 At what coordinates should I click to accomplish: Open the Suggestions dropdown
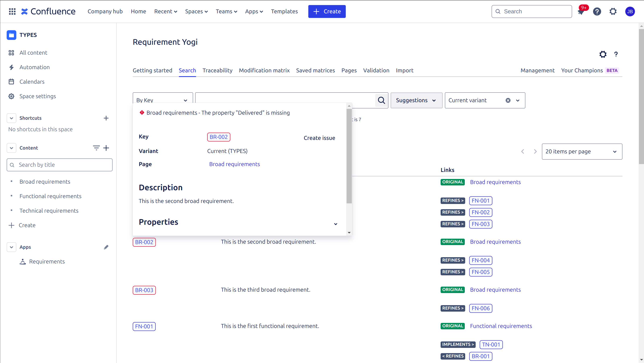click(416, 100)
